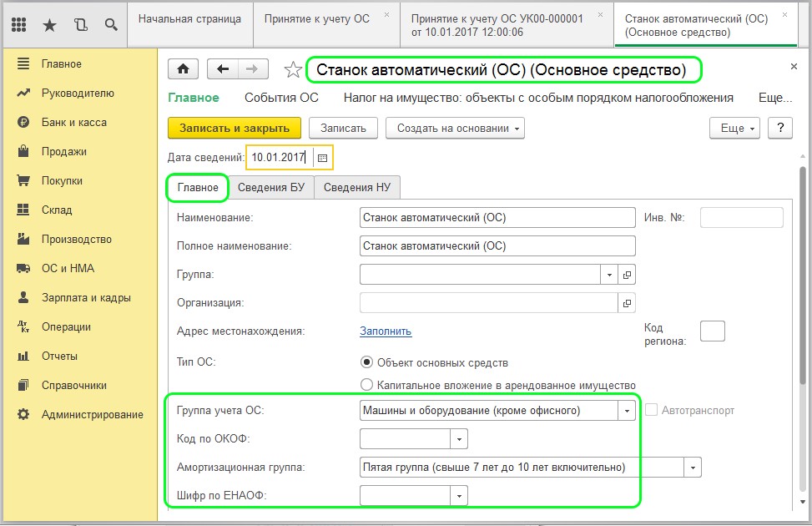The height and width of the screenshot is (526, 812).
Task: Open Сведения БУ tab
Action: [x=271, y=188]
